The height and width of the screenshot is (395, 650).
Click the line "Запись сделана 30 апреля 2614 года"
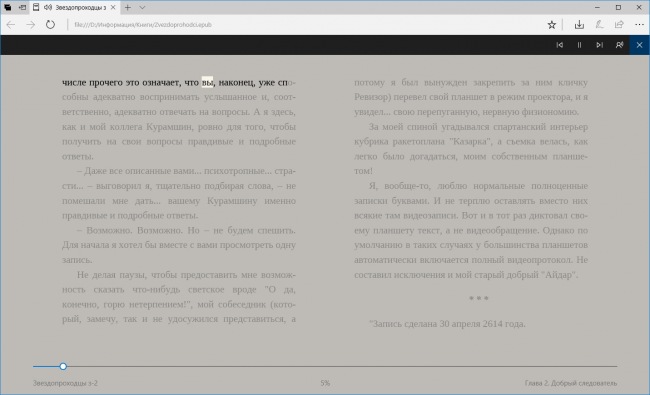(447, 324)
